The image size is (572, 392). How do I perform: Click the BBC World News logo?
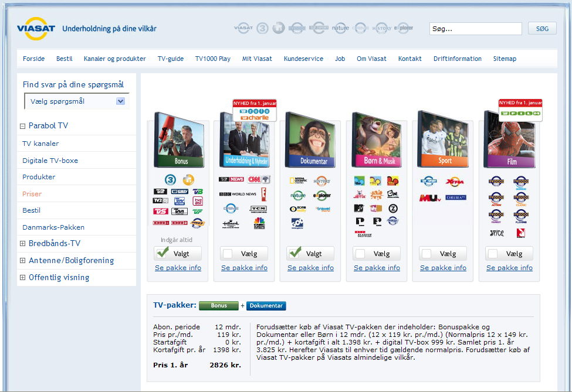tap(238, 194)
